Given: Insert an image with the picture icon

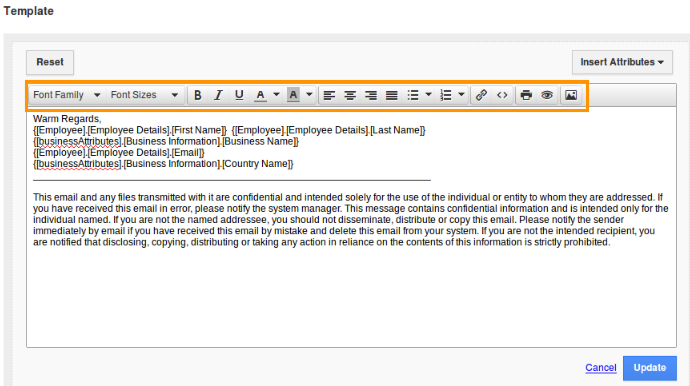Looking at the screenshot, I should click(x=571, y=95).
